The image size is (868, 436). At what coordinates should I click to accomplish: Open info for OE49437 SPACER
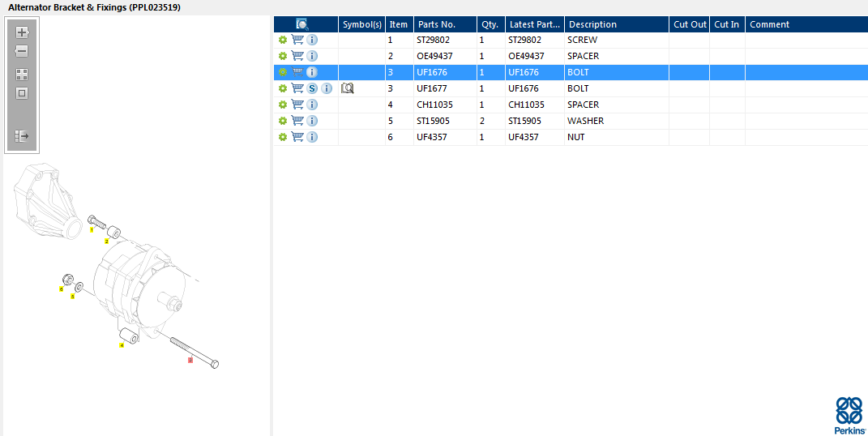(x=312, y=56)
